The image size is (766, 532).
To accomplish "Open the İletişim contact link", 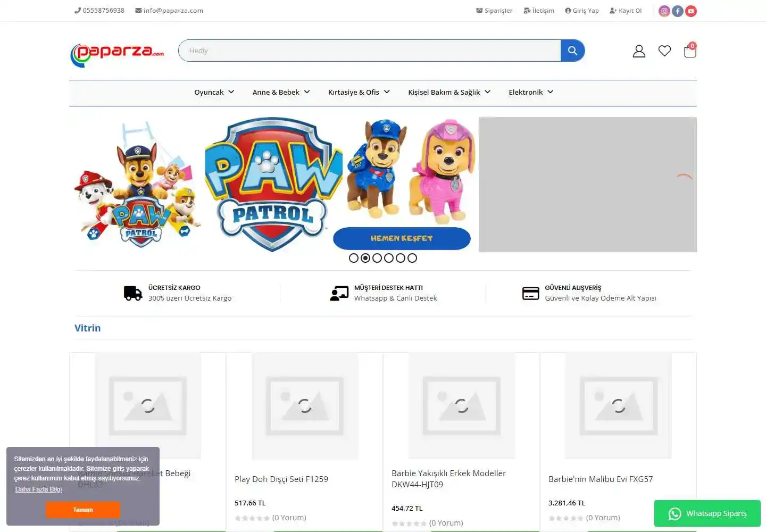I will [539, 11].
